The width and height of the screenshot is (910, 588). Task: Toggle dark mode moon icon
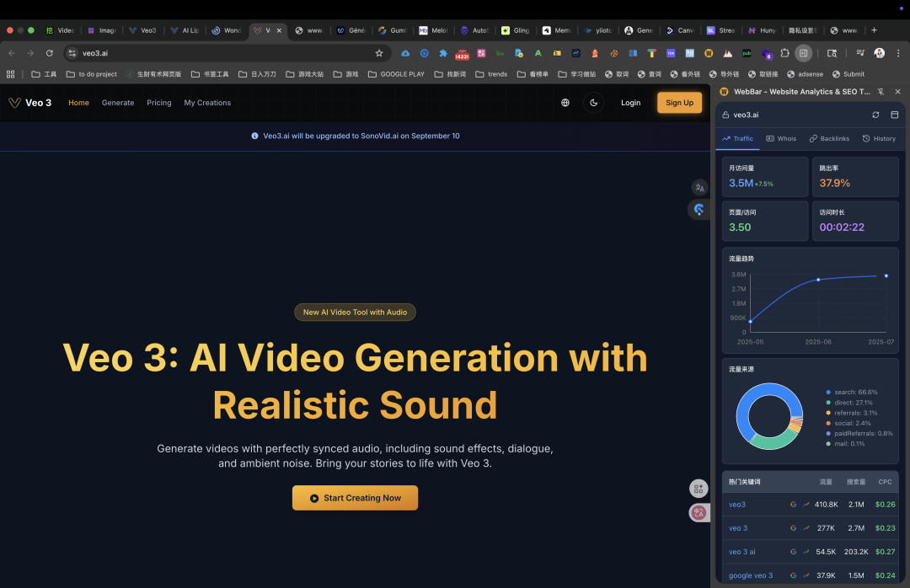point(594,103)
